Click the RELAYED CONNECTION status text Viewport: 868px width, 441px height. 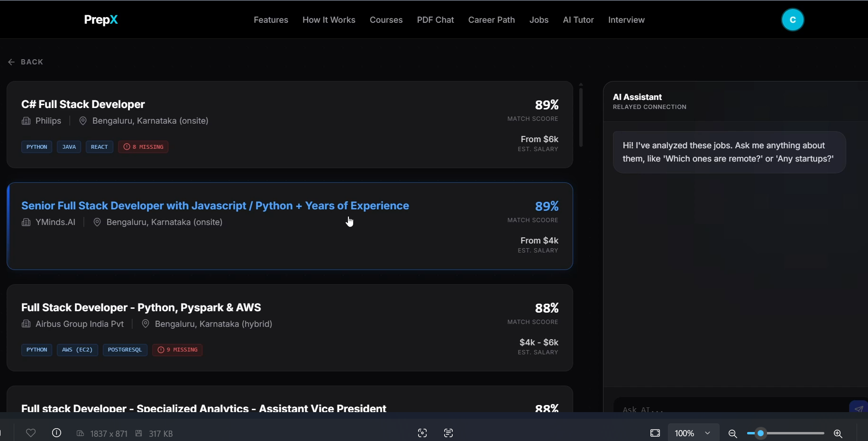[x=649, y=107]
